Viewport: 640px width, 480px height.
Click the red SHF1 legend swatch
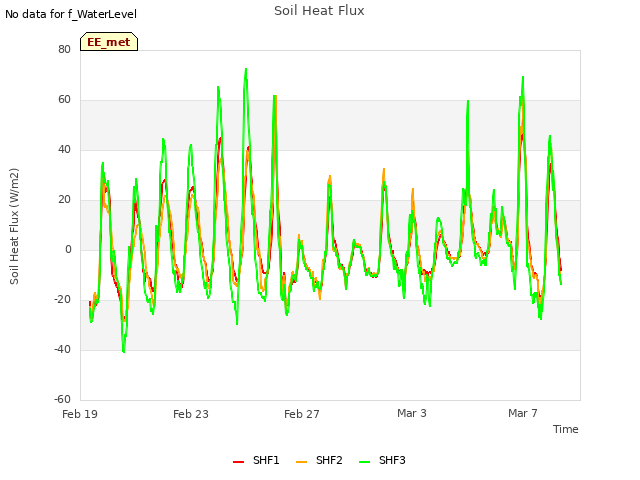click(238, 462)
